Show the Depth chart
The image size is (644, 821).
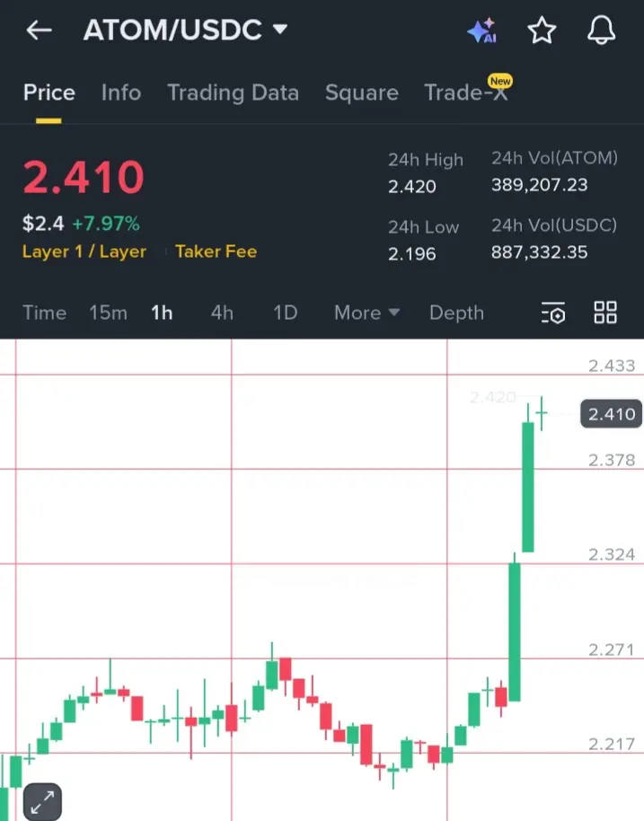[x=456, y=313]
